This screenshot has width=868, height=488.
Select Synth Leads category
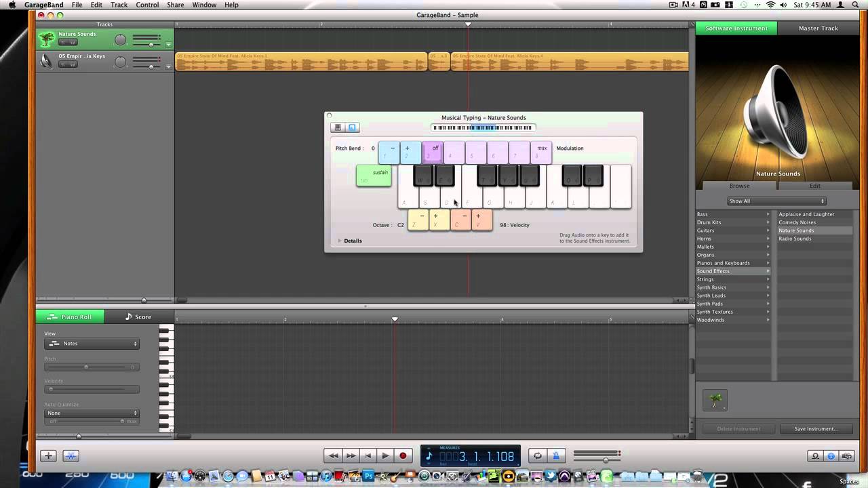[x=734, y=296]
